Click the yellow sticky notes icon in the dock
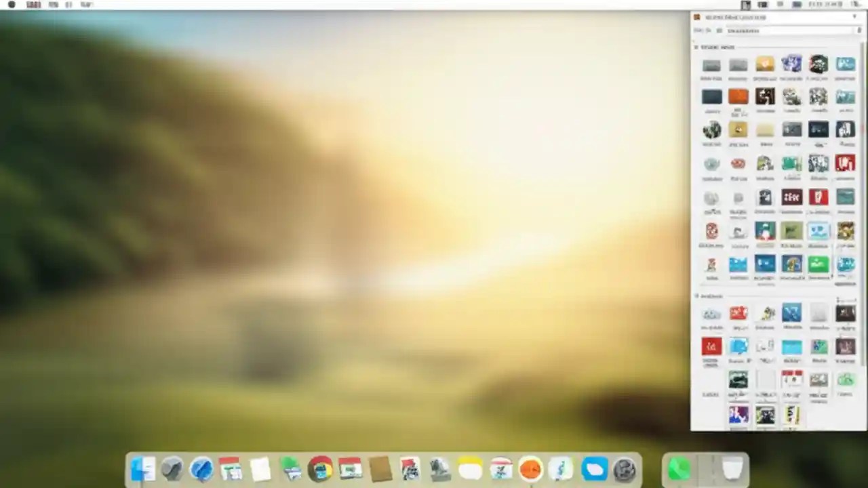 tap(470, 468)
